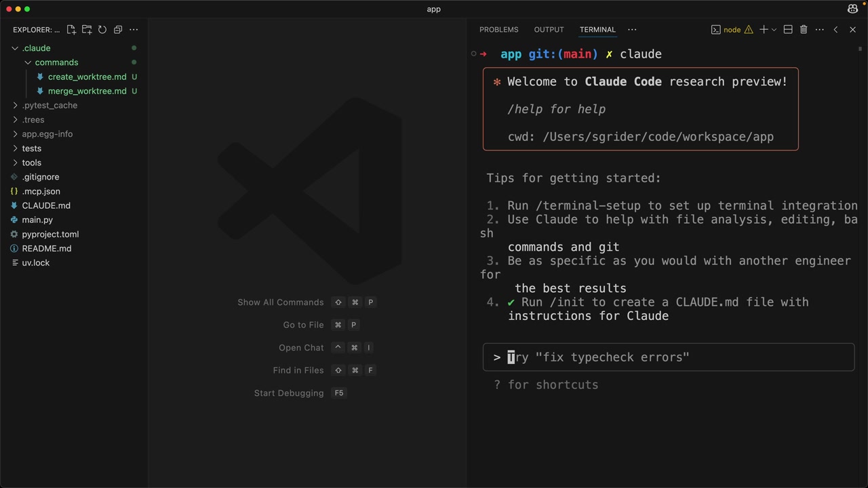
Task: Focus the Claude prompt input box
Action: (669, 357)
